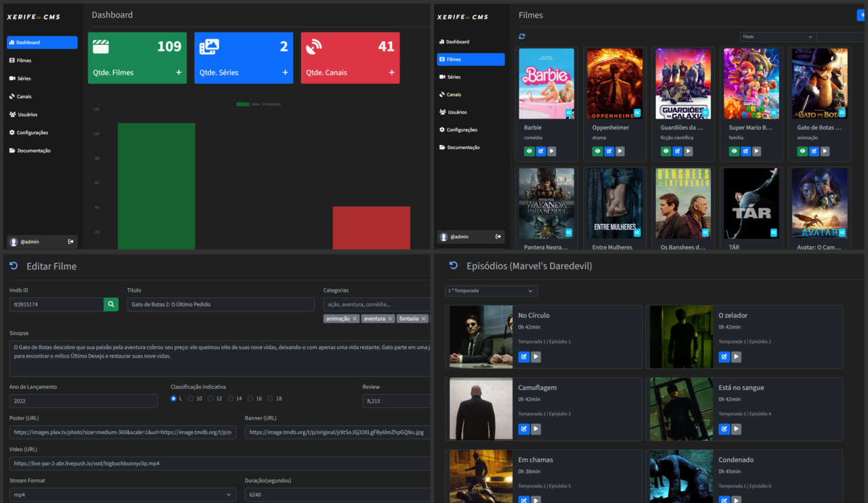Set Classificação Indicativa to 18
The image size is (868, 503).
[271, 399]
